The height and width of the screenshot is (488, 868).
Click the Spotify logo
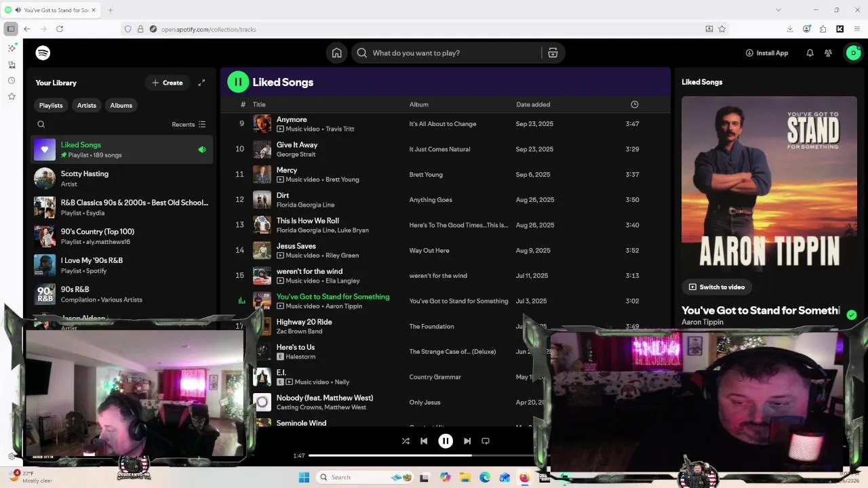pos(43,53)
